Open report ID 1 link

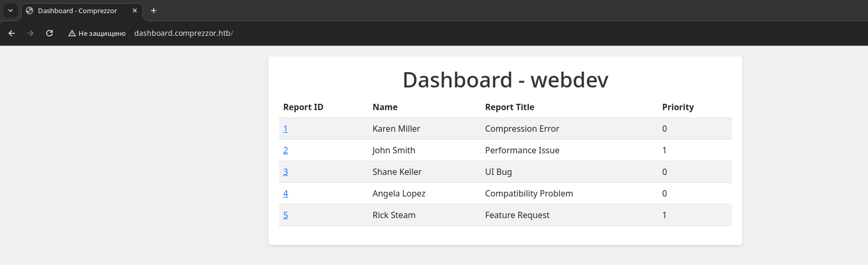(x=285, y=129)
